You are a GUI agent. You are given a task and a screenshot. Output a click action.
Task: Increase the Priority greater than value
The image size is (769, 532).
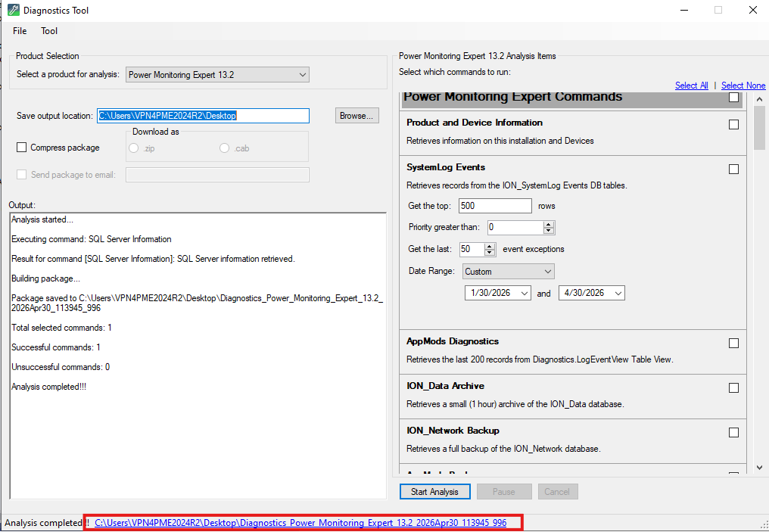point(549,225)
